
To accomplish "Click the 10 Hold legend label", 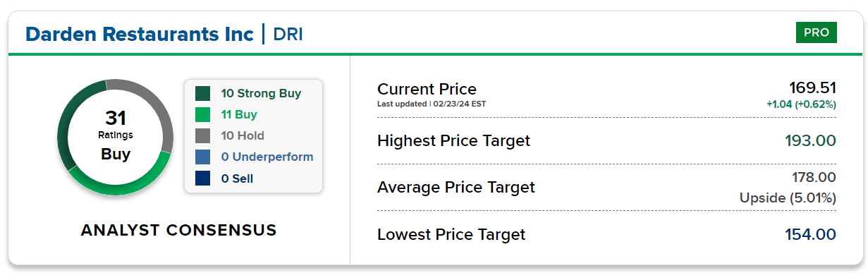I will point(243,135).
